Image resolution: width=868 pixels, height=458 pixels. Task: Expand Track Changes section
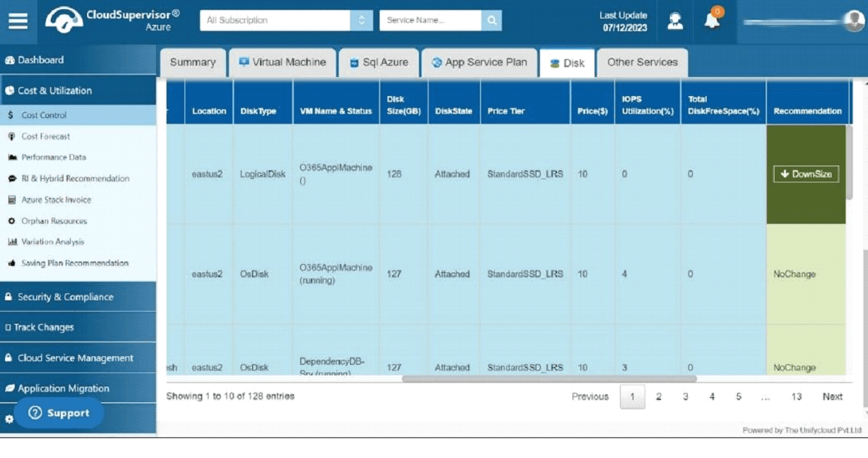(78, 327)
